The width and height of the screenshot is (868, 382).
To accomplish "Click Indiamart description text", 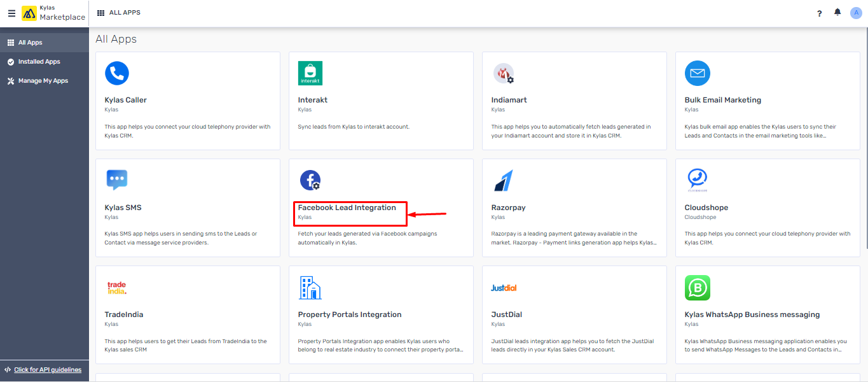I will tap(571, 131).
